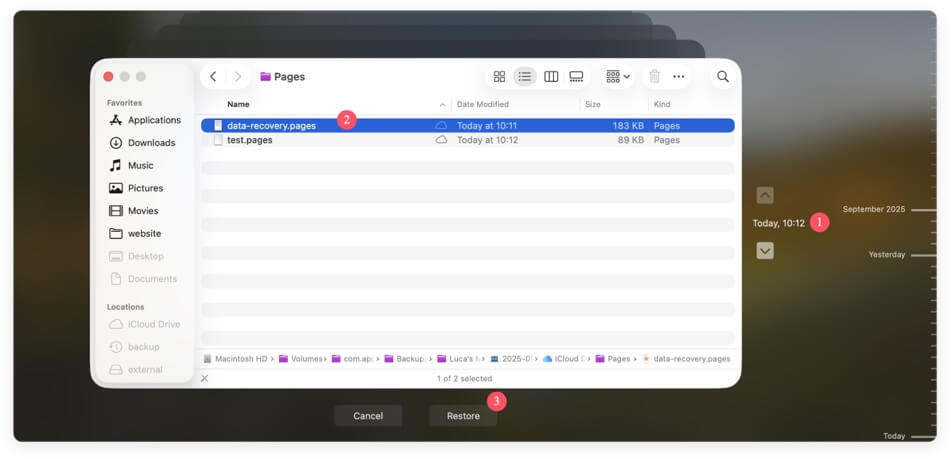Click the search magnifier icon
951x459 pixels.
click(x=722, y=76)
